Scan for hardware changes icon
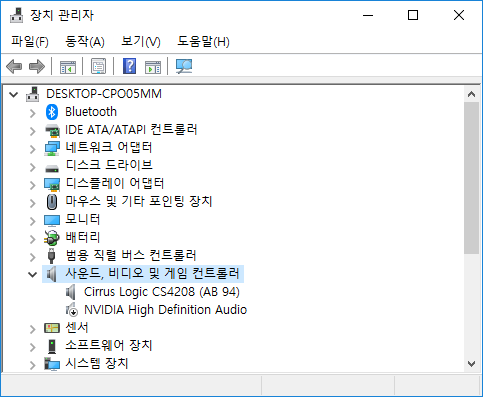This screenshot has height=397, width=483. click(x=184, y=66)
